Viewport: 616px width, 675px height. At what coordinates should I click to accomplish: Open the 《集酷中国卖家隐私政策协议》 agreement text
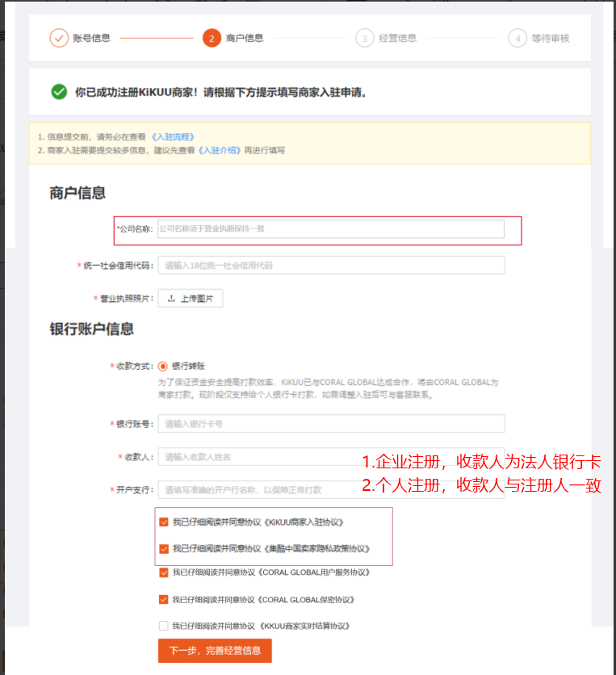317,548
